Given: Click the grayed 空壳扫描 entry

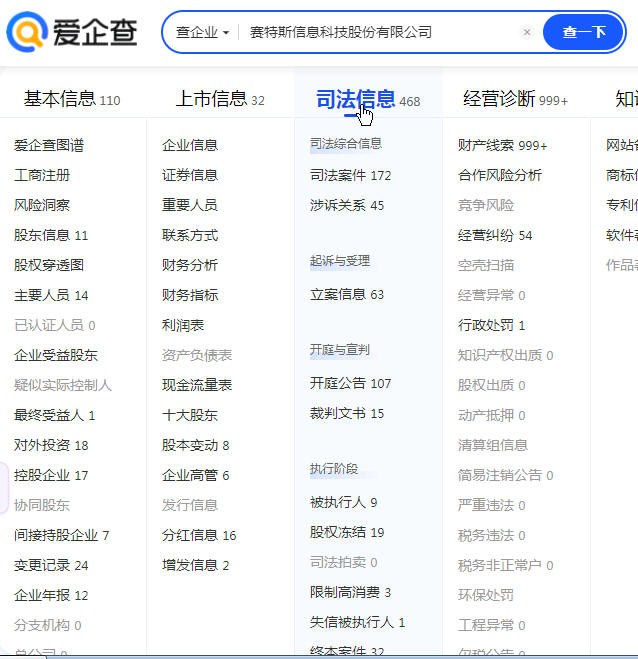Looking at the screenshot, I should [x=486, y=265].
